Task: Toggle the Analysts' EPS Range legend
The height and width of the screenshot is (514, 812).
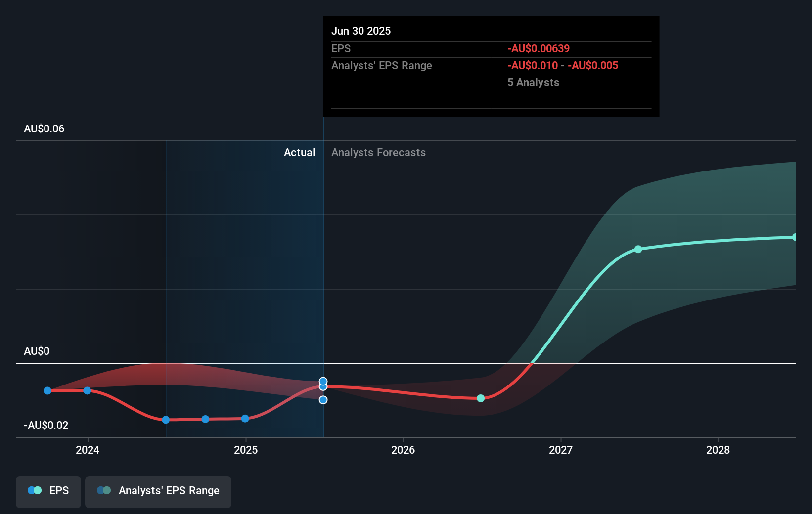Action: 158,492
